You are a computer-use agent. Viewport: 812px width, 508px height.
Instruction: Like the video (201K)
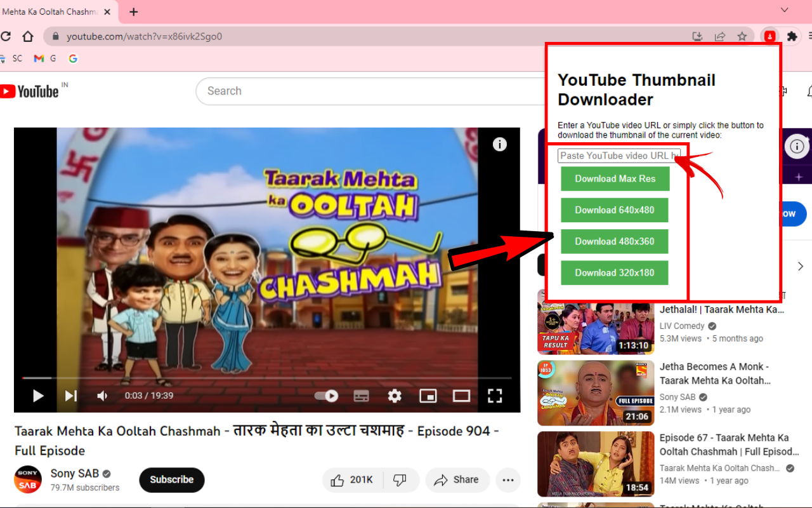coord(351,479)
